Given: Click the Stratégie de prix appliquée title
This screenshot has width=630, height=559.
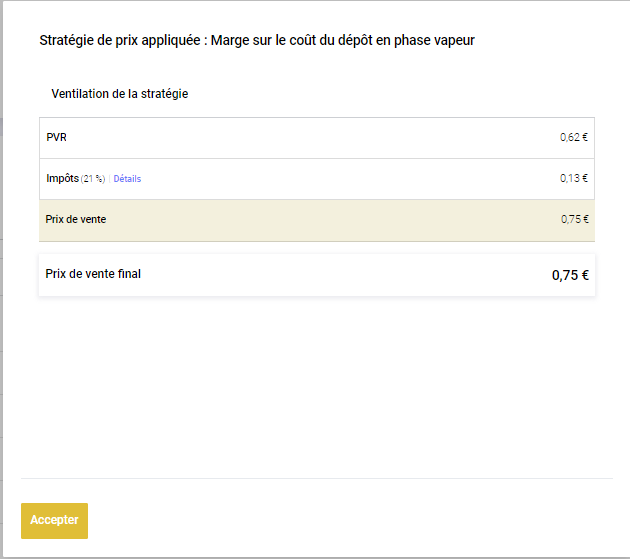Looking at the screenshot, I should pyautogui.click(x=122, y=41).
